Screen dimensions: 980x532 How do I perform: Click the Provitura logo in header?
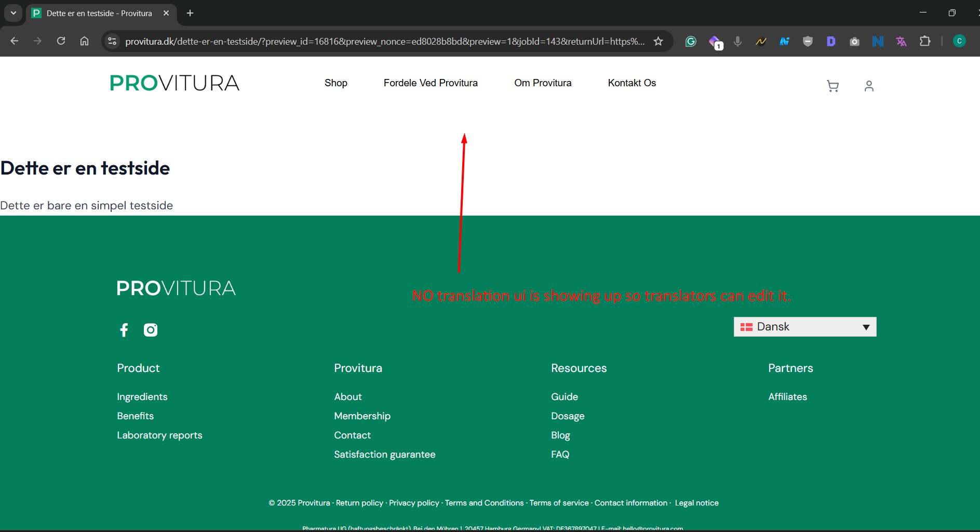pyautogui.click(x=174, y=83)
